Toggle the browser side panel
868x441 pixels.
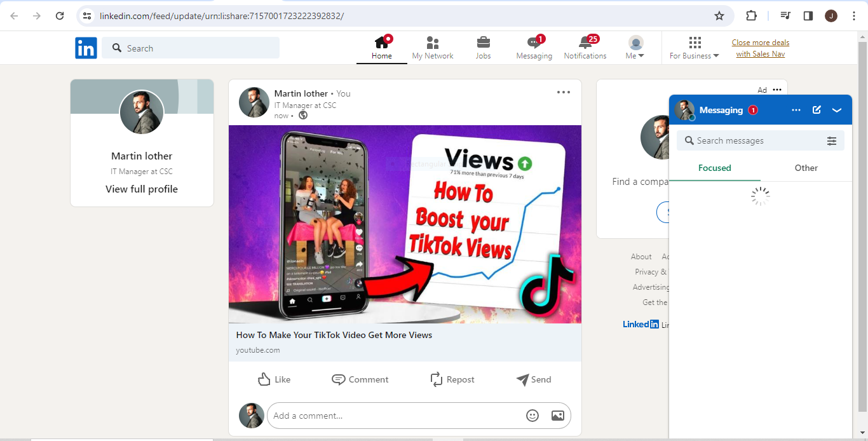pos(808,16)
